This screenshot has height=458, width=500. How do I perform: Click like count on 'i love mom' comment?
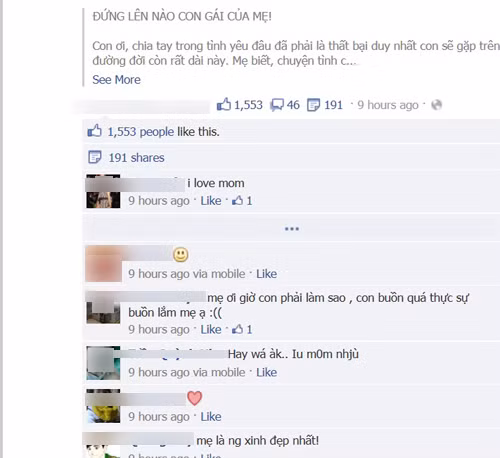click(x=242, y=201)
